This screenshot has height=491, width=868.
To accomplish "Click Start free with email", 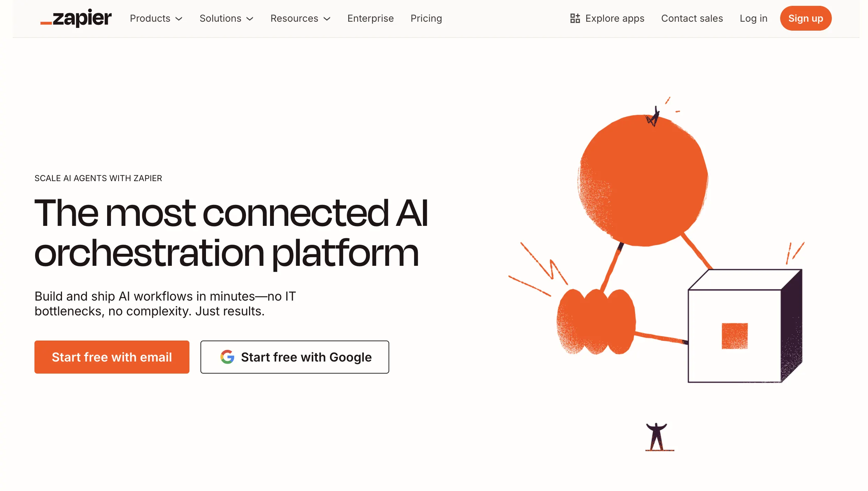I will coord(112,357).
